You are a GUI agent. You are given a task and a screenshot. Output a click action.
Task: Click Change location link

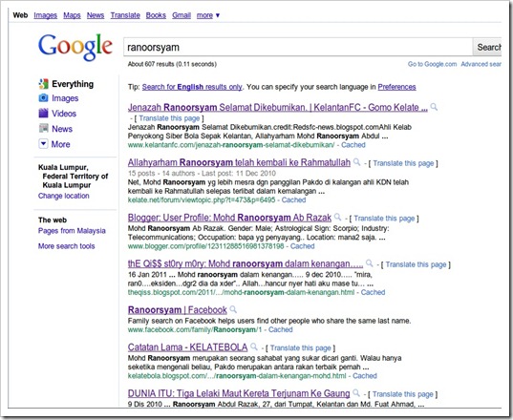pos(64,196)
